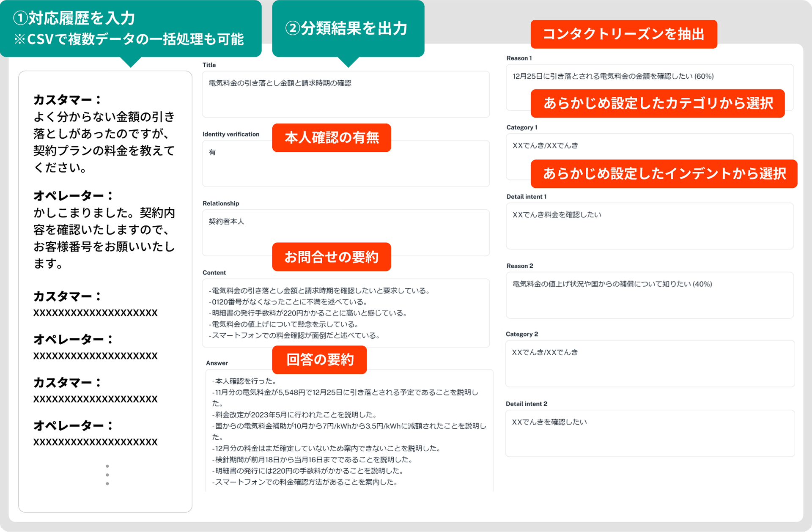Viewport: 812px width, 532px height.
Task: Click the ①対応履歴を入力 green callout
Action: 130,28
